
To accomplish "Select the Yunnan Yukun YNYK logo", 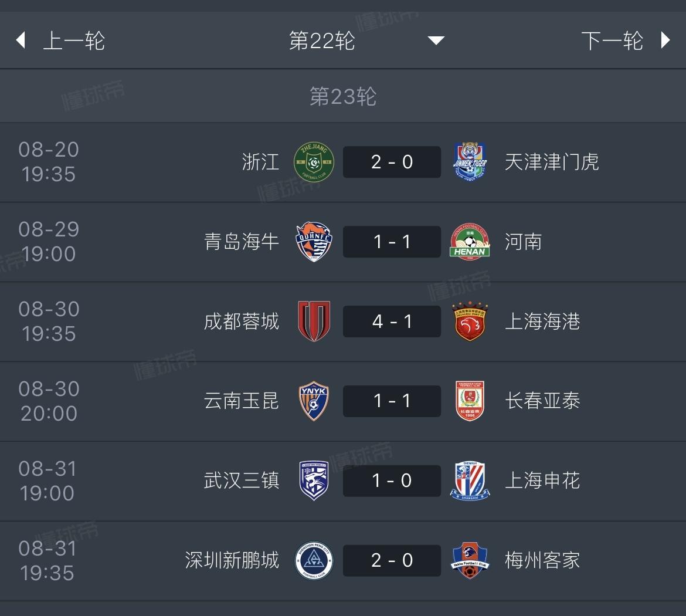I will pos(314,401).
